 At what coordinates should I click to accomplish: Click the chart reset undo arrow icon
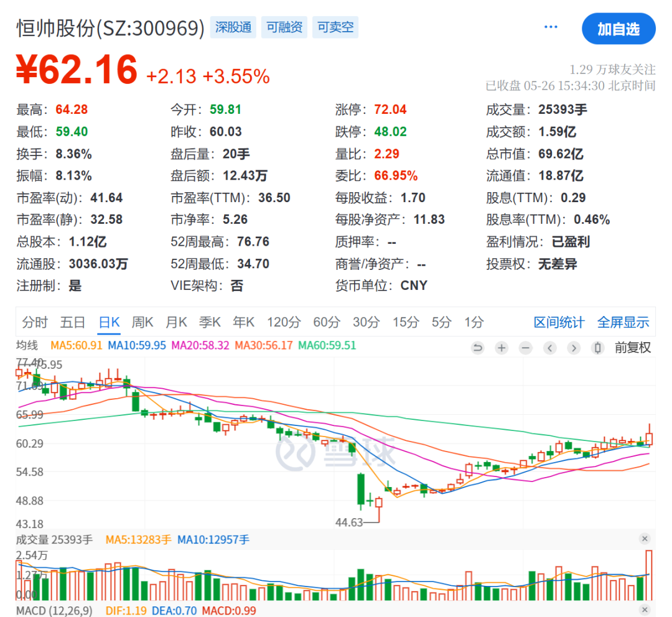click(477, 348)
